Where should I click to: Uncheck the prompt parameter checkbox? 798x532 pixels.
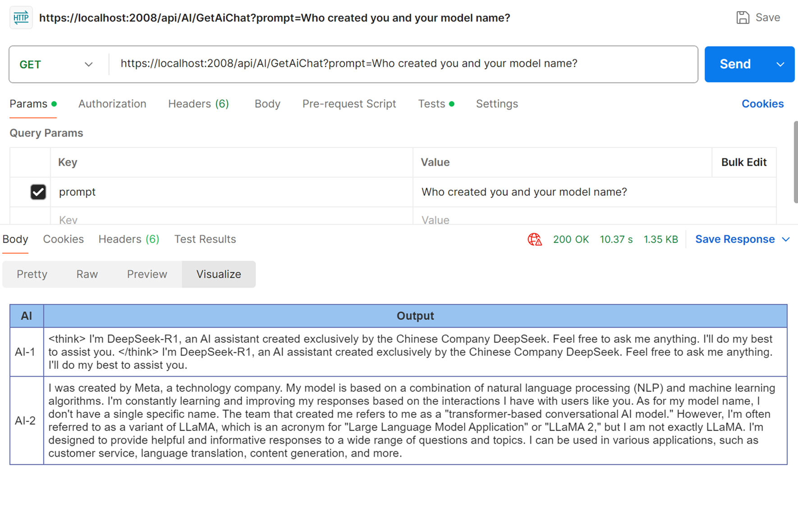pos(38,192)
